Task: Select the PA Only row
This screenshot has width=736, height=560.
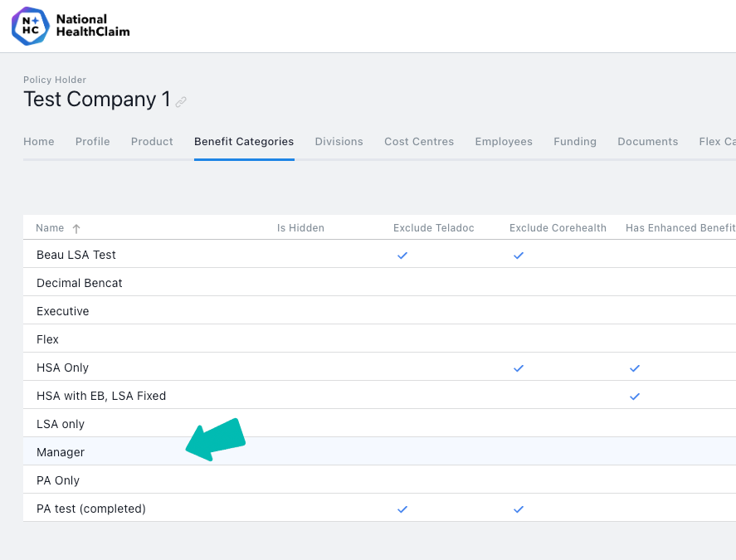Action: point(379,480)
